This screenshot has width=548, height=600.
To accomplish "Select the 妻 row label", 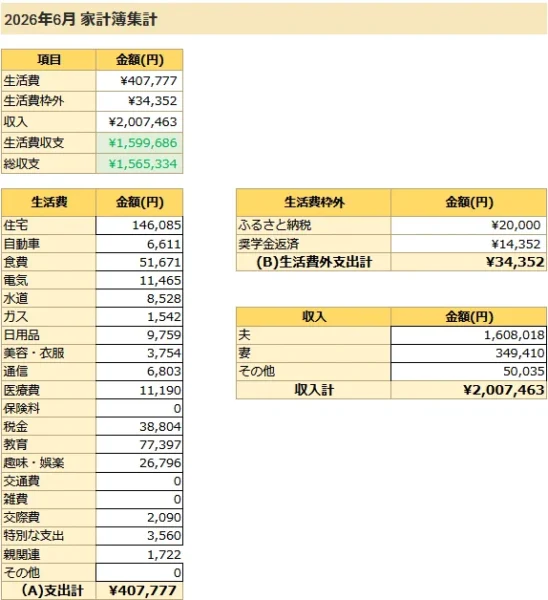I will coord(314,353).
